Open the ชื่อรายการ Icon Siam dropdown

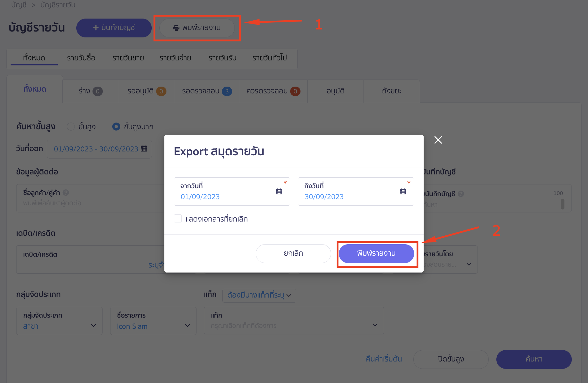153,321
